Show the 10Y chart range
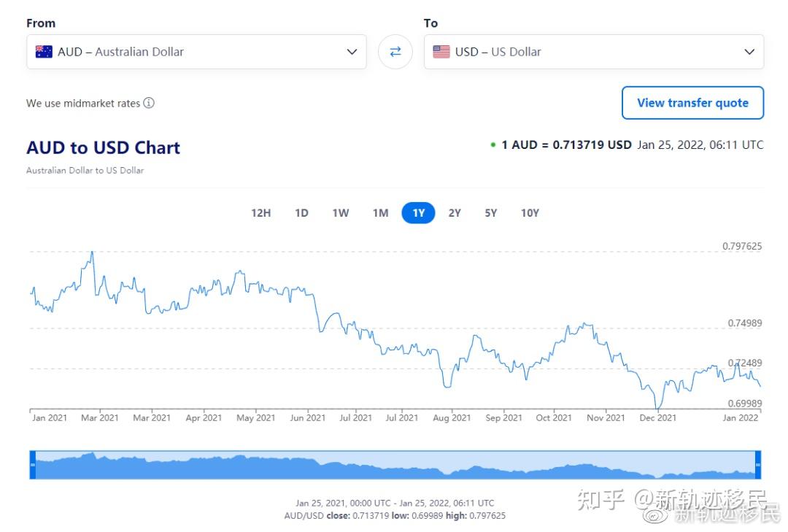Image resolution: width=788 pixels, height=532 pixels. [x=530, y=213]
